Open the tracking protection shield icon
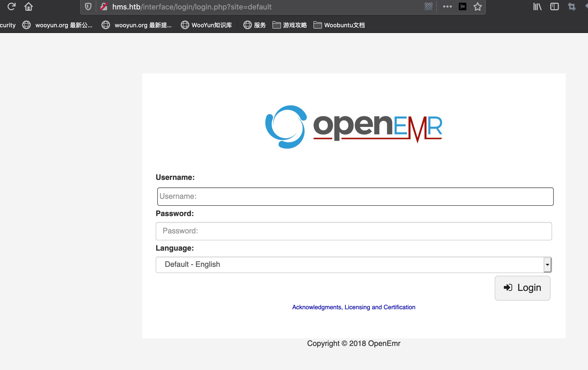This screenshot has width=588, height=370. pyautogui.click(x=88, y=6)
